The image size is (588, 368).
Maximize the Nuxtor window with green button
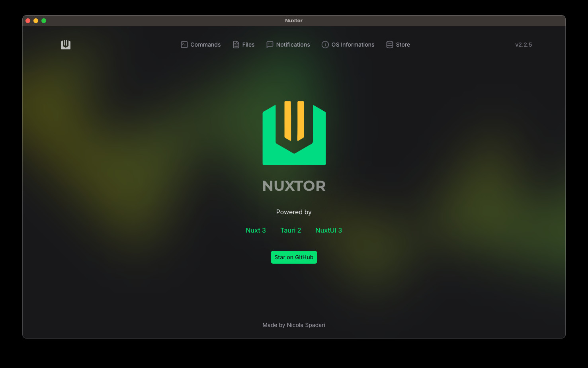[44, 21]
